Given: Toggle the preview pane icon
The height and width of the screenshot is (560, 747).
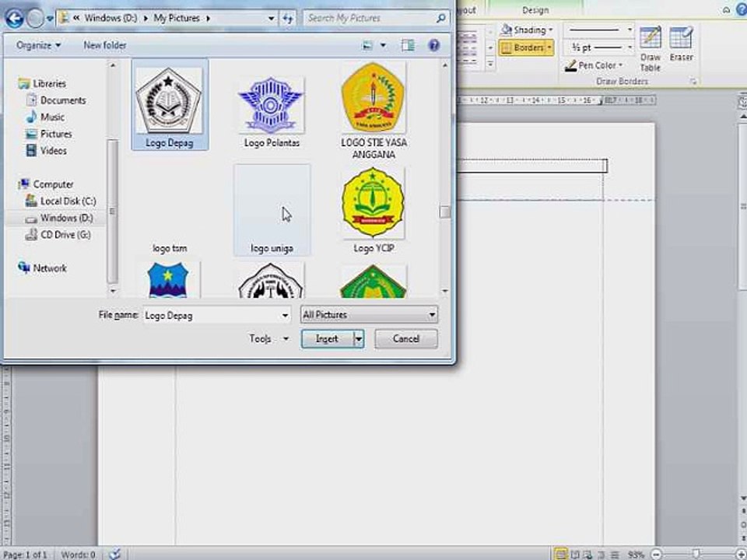Looking at the screenshot, I should pyautogui.click(x=408, y=45).
